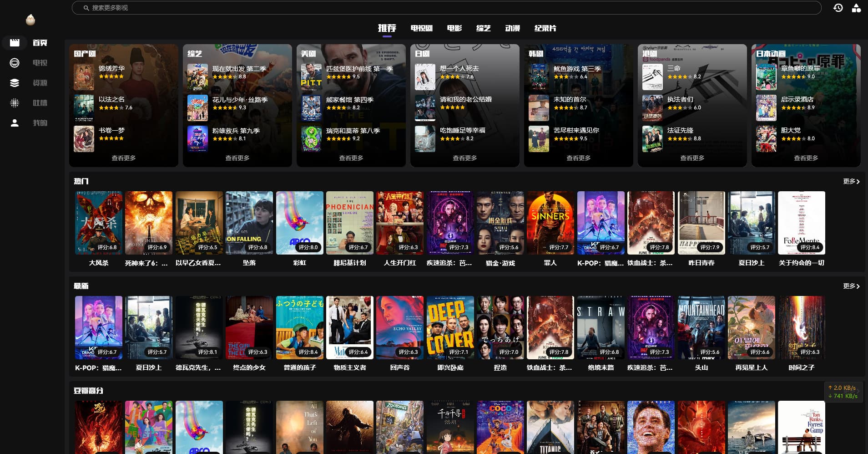Click the 电视 sidebar icon
Viewport: 868px width, 454px height.
[x=15, y=63]
